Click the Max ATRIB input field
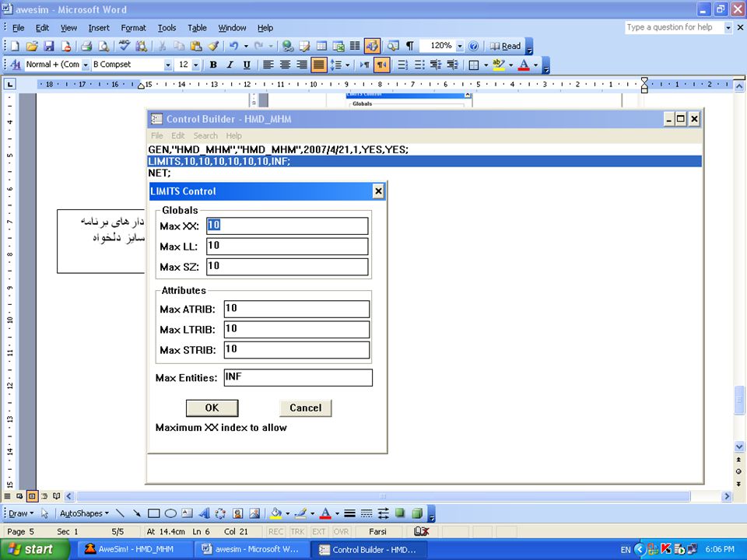The image size is (747, 560). tap(296, 309)
